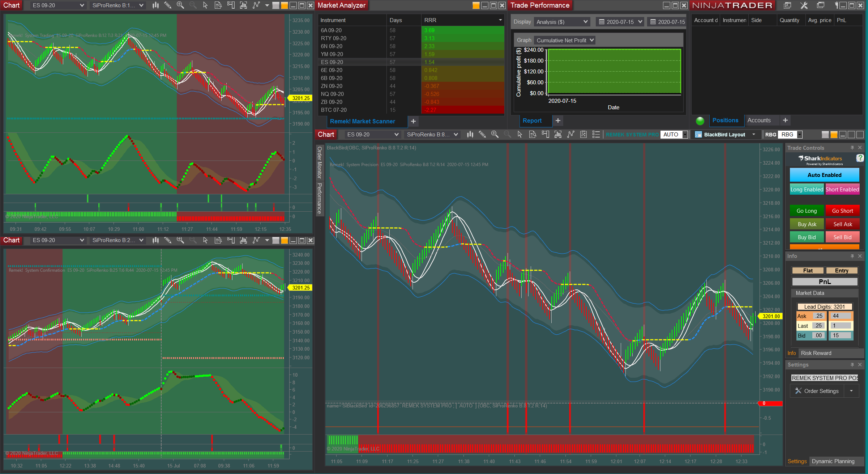Add new tab in Market Analyzer

pos(413,121)
